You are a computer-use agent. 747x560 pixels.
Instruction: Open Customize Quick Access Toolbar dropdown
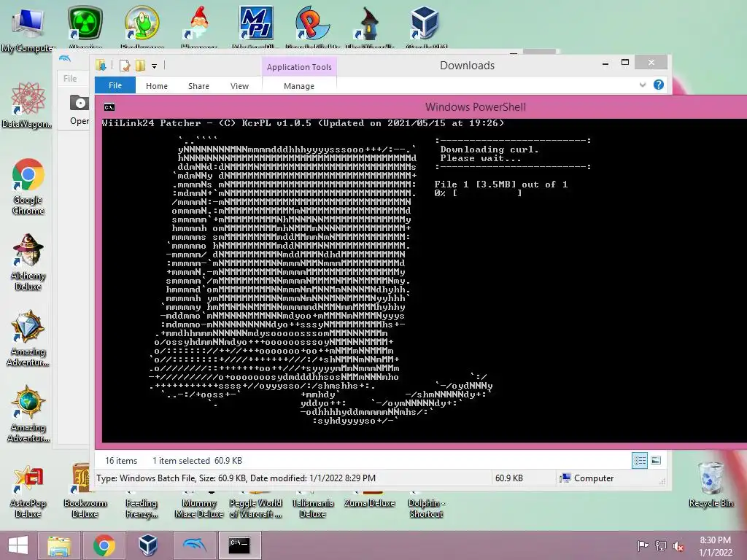coord(155,66)
